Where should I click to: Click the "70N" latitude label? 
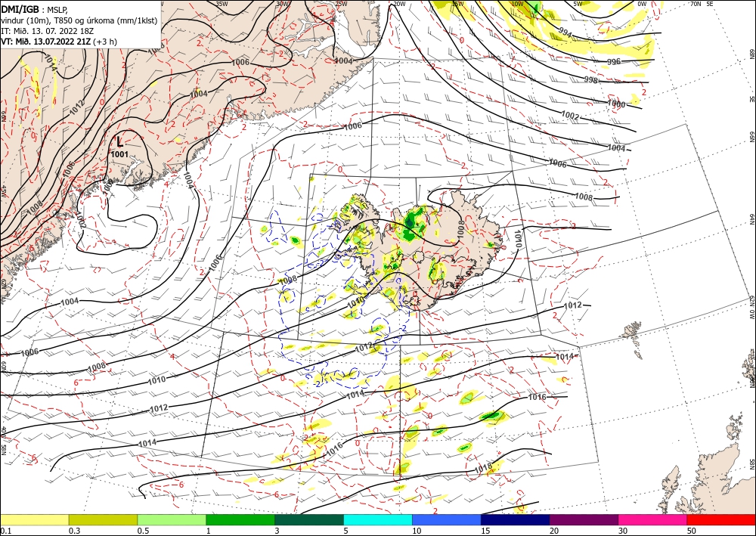(696, 3)
